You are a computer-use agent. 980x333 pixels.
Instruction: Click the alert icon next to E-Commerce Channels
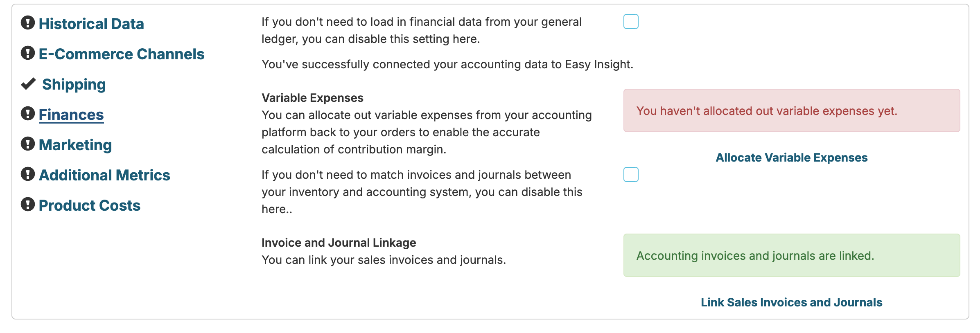tap(28, 53)
